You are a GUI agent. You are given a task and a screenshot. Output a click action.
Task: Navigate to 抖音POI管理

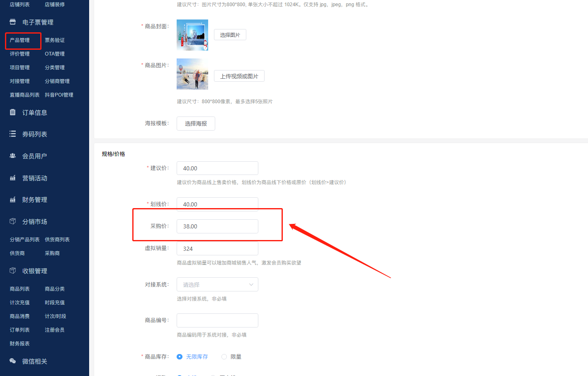pyautogui.click(x=59, y=95)
